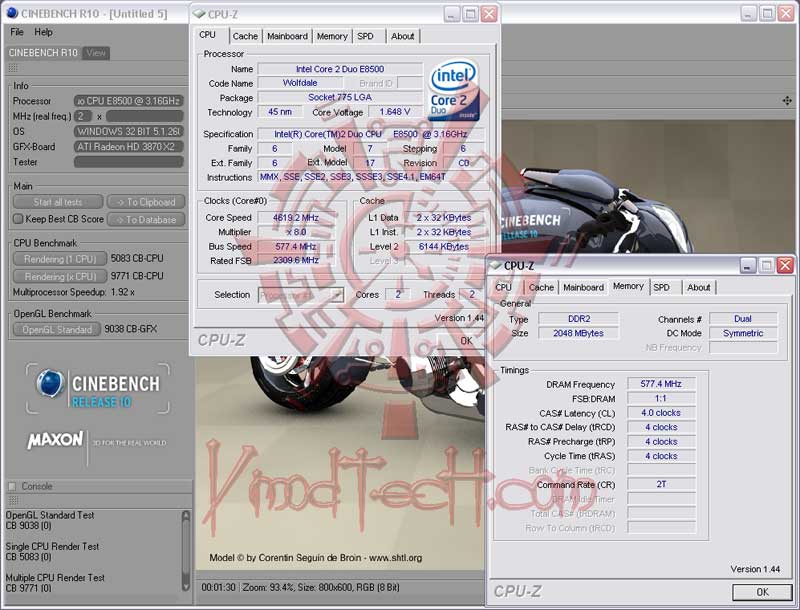Click OK in the CPU-Z Memory window
Image resolution: width=800 pixels, height=610 pixels.
762,592
